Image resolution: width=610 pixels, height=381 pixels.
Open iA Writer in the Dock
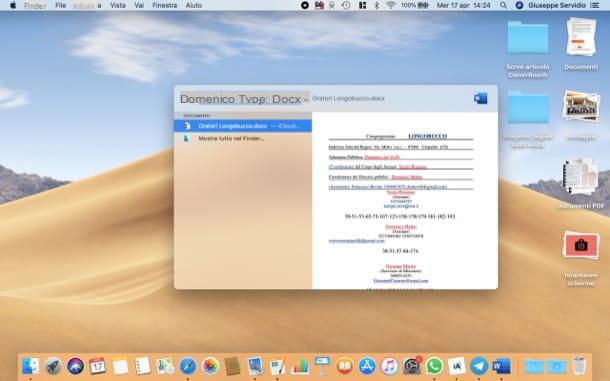coord(457,366)
